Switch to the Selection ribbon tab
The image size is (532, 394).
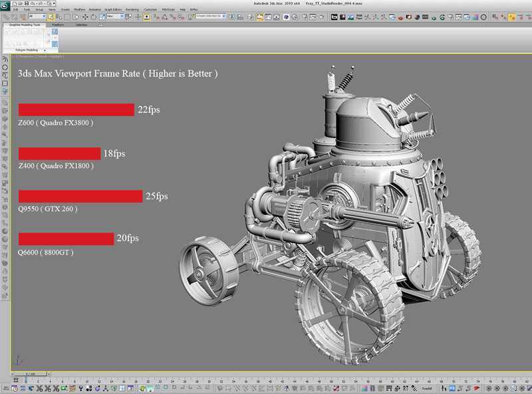(x=81, y=25)
